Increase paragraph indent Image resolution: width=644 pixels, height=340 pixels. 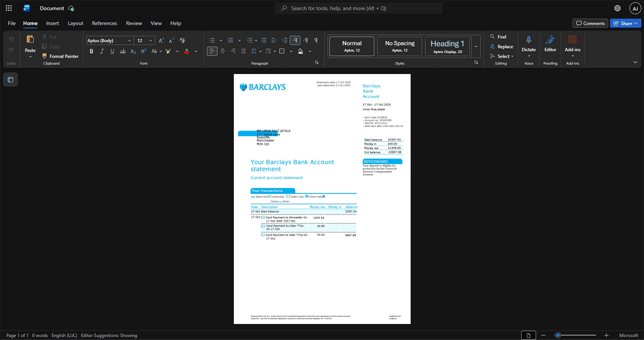click(x=284, y=41)
